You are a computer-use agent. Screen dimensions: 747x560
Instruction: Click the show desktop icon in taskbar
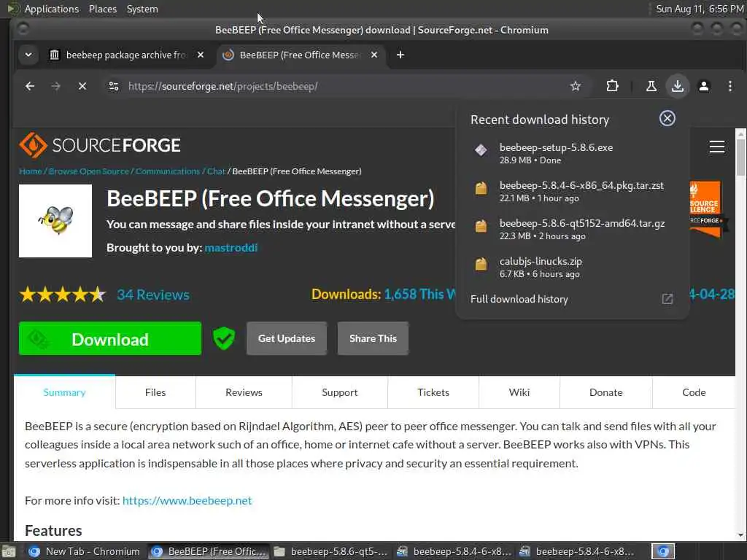coord(8,552)
